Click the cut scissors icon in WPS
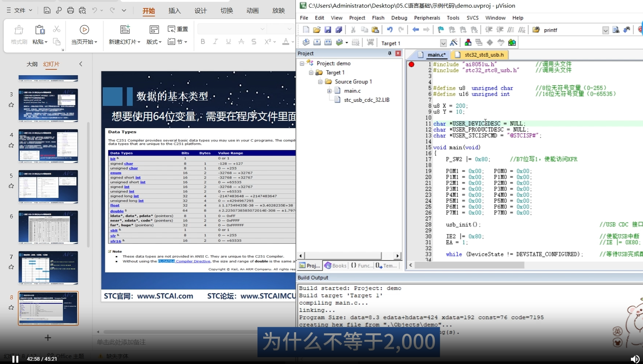643x364 pixels. tap(57, 29)
